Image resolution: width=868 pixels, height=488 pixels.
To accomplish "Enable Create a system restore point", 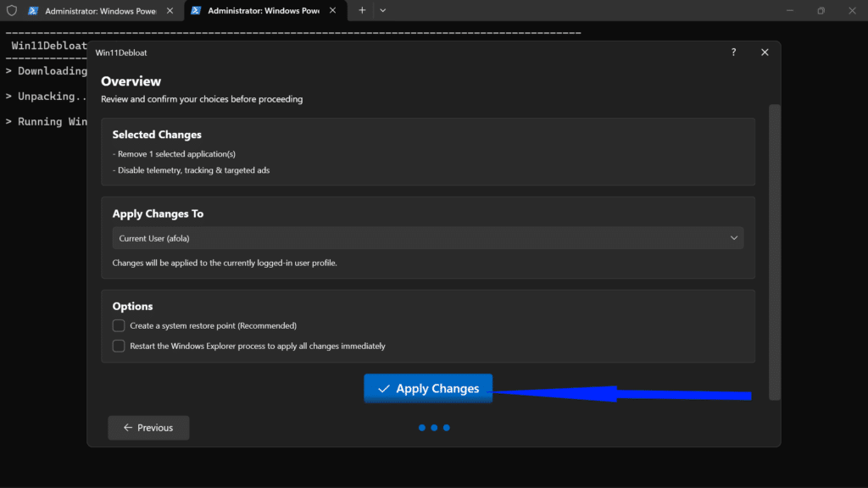I will (119, 325).
